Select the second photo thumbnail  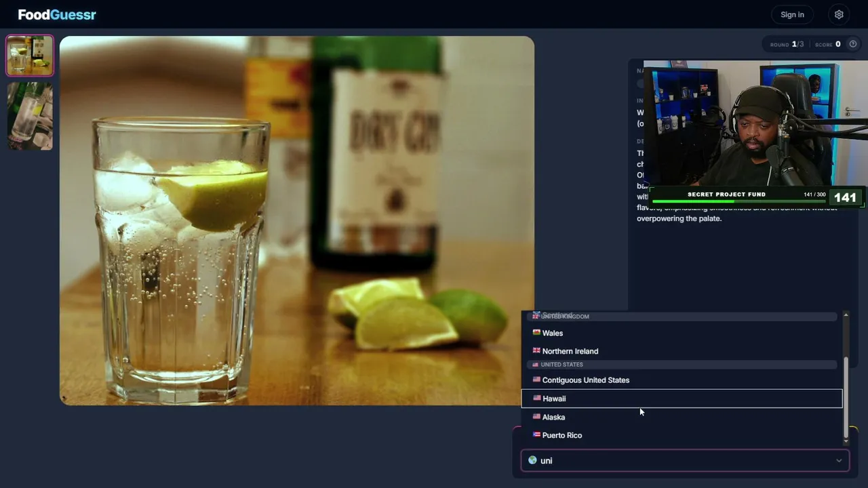[x=30, y=116]
